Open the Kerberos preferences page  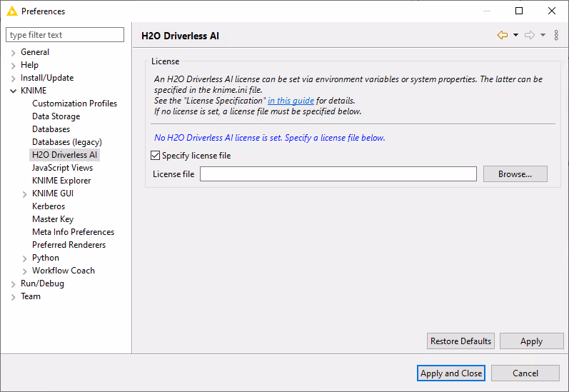pos(49,206)
